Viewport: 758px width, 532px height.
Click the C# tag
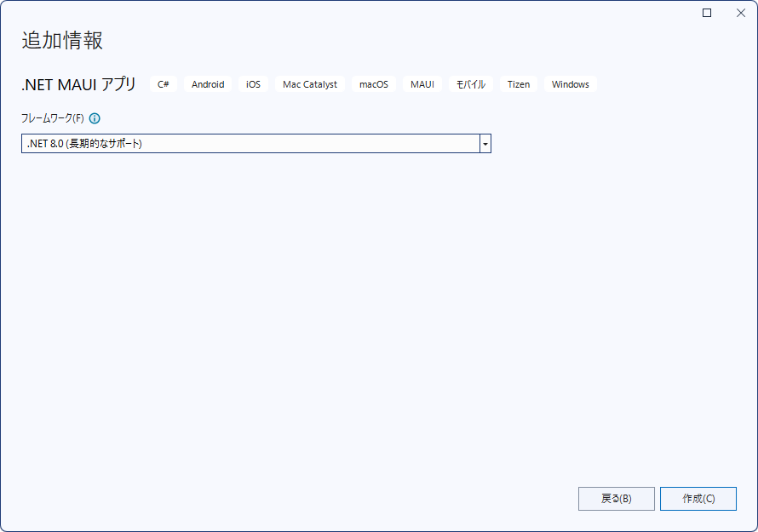pos(164,84)
